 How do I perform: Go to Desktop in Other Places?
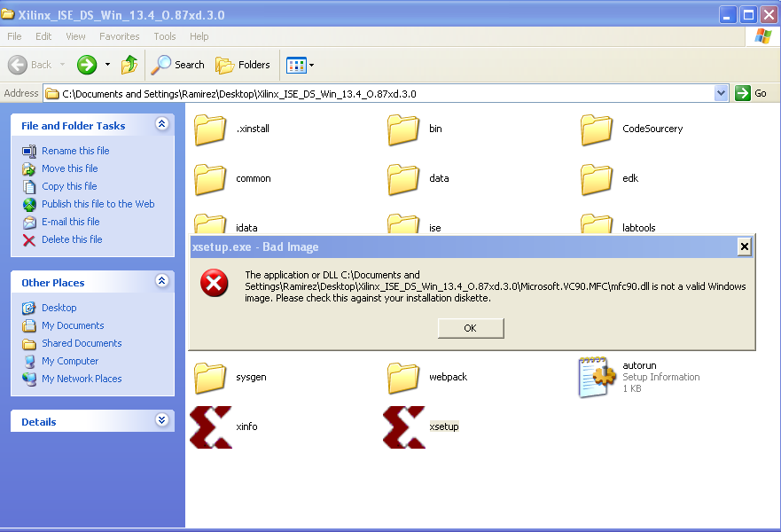click(59, 308)
